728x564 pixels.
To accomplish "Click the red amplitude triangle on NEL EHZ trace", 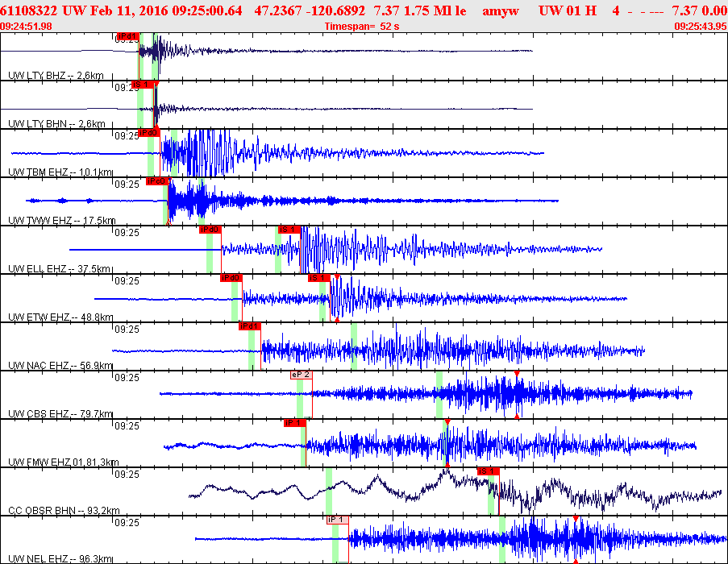I will tap(576, 519).
